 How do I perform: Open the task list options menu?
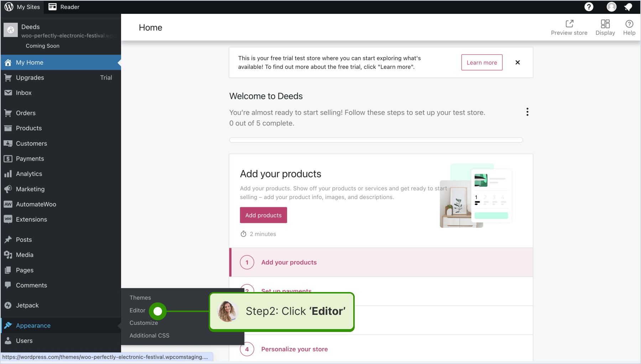click(527, 112)
